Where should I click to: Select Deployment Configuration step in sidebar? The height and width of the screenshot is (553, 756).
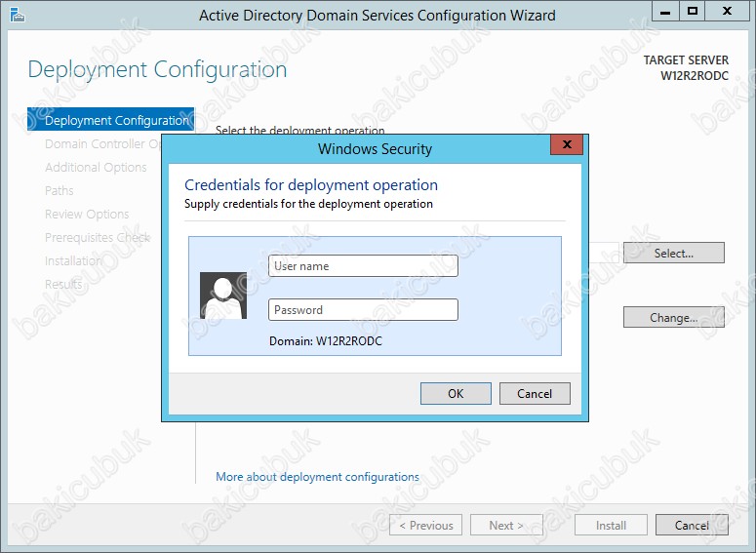[111, 120]
